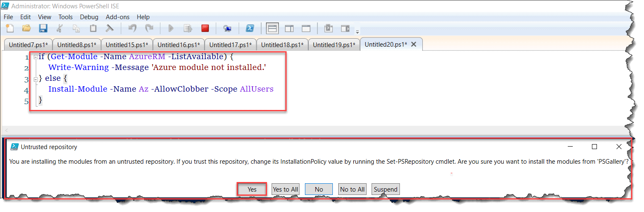
Task: Show the command window icon
Action: pos(328,28)
